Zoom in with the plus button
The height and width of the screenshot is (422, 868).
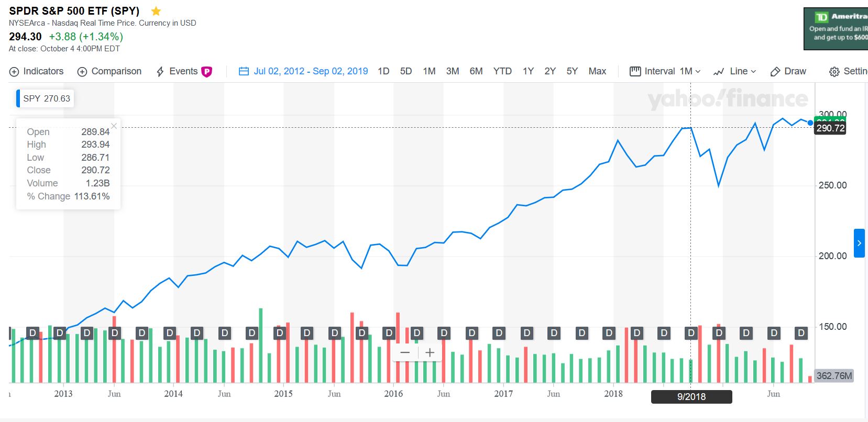pos(430,352)
